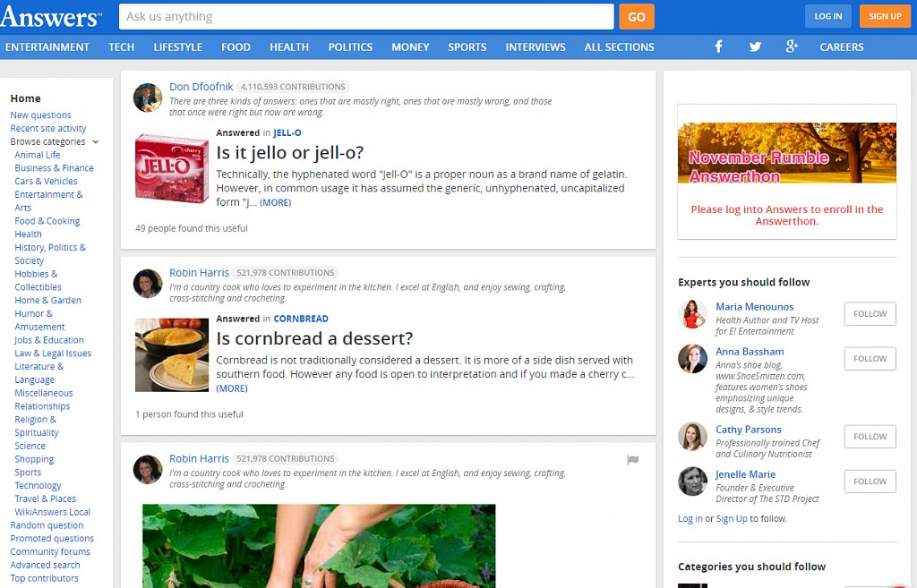
Task: Open a Random question
Action: click(x=47, y=525)
